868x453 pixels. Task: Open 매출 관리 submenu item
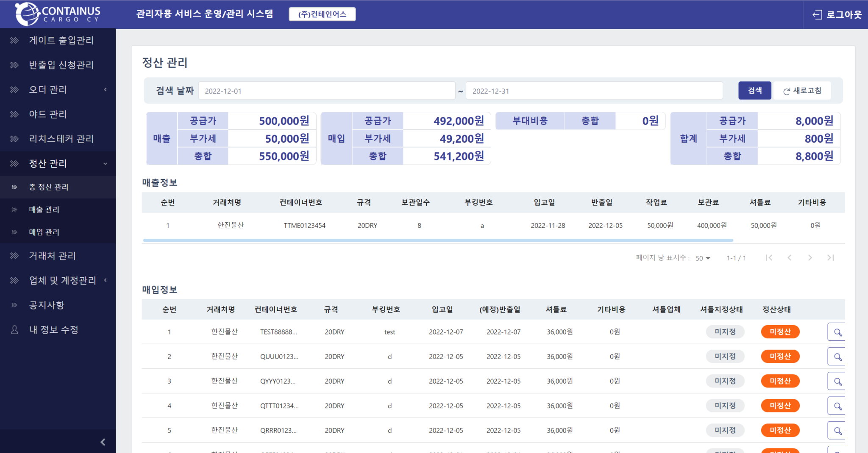coord(44,210)
